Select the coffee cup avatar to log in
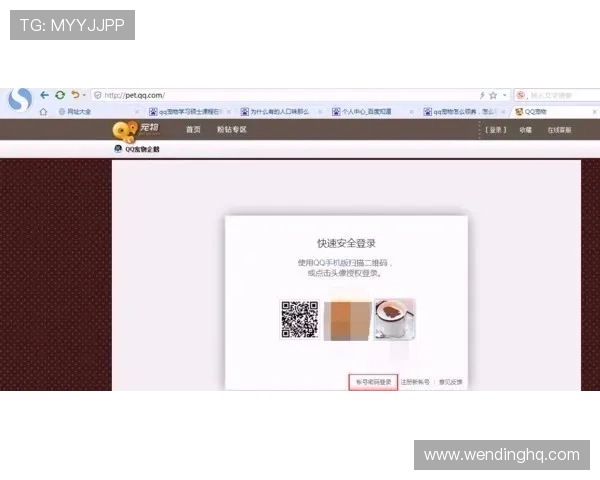The height and width of the screenshot is (480, 600). point(395,320)
